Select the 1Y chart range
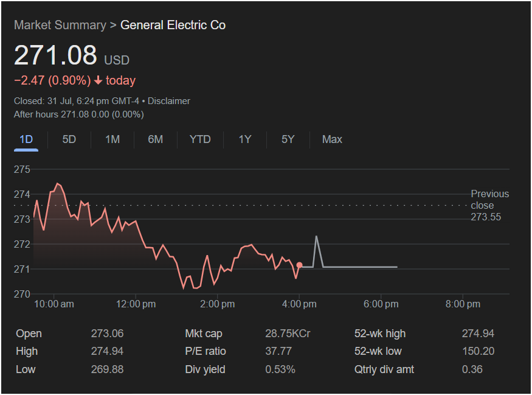The height and width of the screenshot is (395, 532). 245,139
